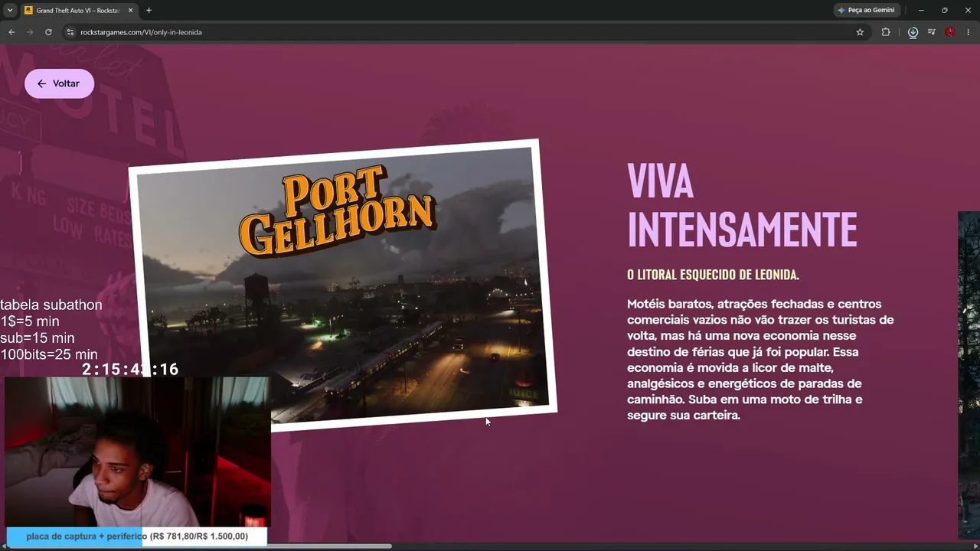
Task: Open the Chrome three-dot menu
Action: 969,32
